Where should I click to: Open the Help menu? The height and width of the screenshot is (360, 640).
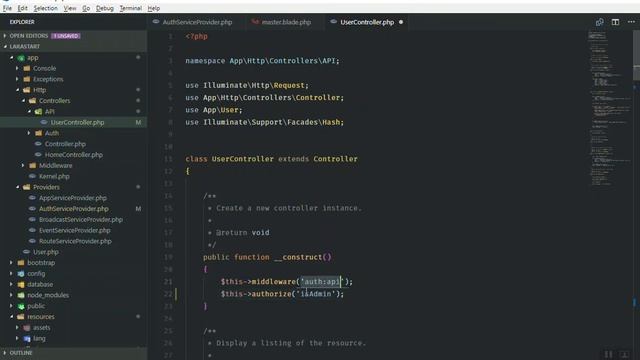tap(153, 8)
